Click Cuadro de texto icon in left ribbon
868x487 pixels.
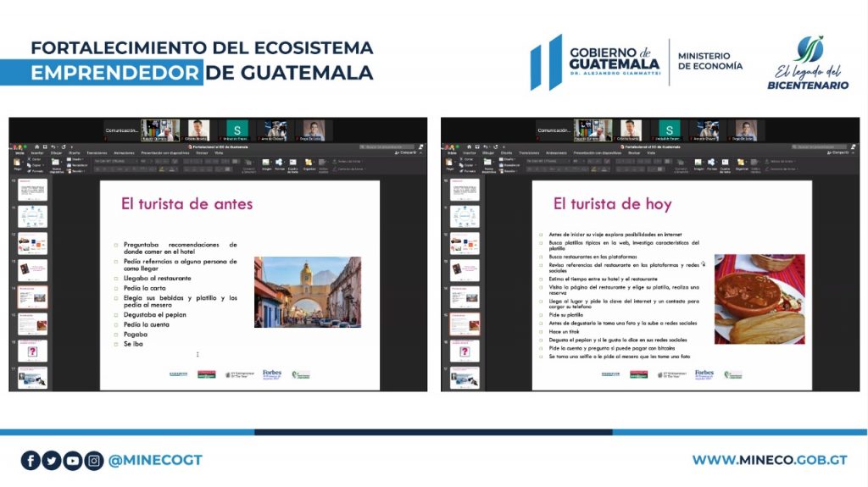[292, 163]
